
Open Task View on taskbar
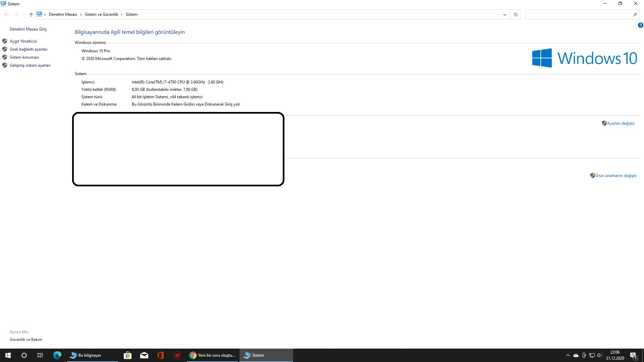coord(40,355)
